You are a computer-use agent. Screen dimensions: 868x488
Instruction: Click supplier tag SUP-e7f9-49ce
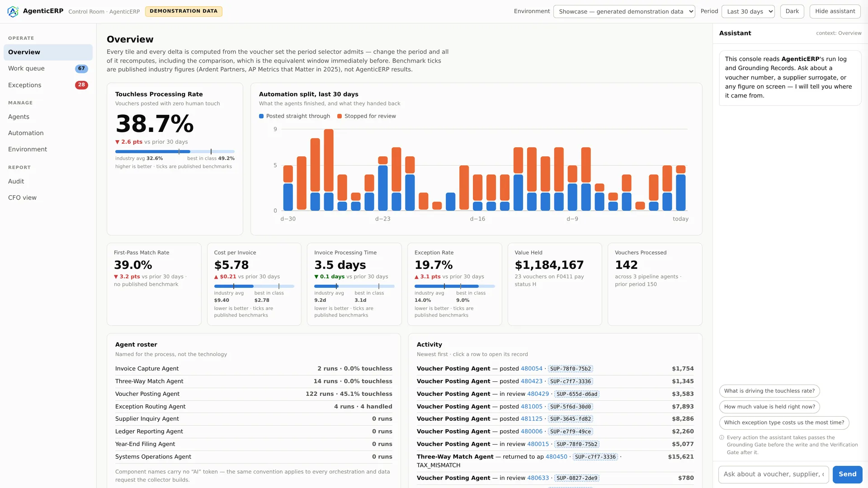571,432
